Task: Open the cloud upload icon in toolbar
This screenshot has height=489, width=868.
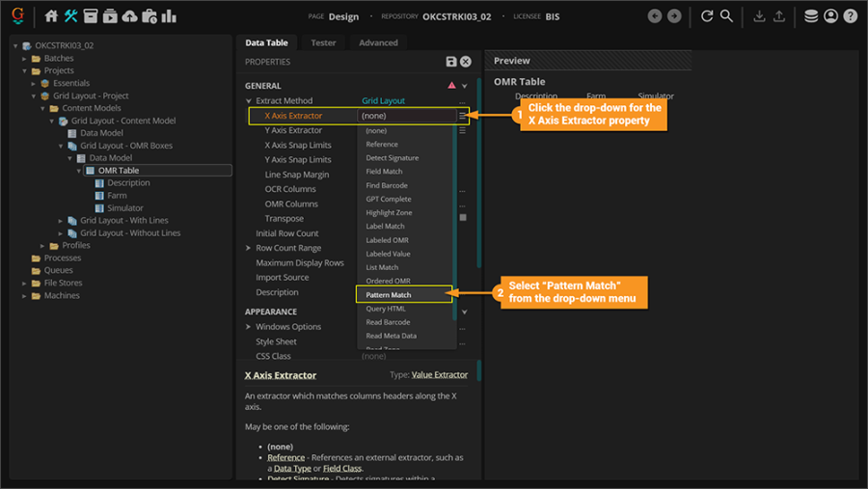Action: point(129,16)
